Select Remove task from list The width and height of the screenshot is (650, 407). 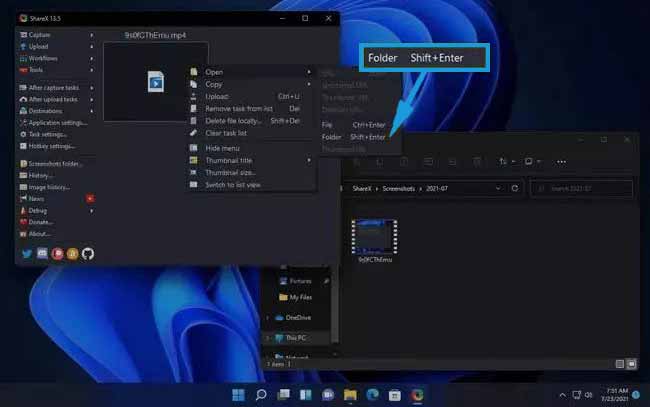[238, 108]
